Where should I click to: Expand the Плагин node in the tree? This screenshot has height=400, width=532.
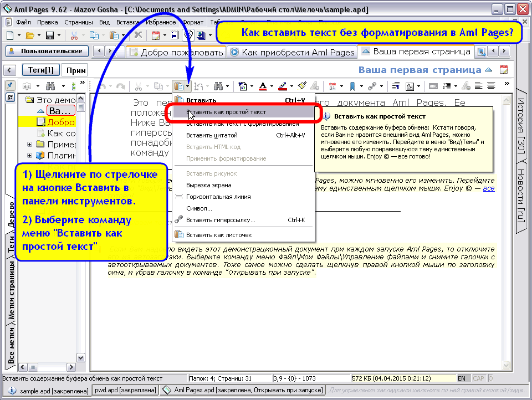click(x=29, y=155)
